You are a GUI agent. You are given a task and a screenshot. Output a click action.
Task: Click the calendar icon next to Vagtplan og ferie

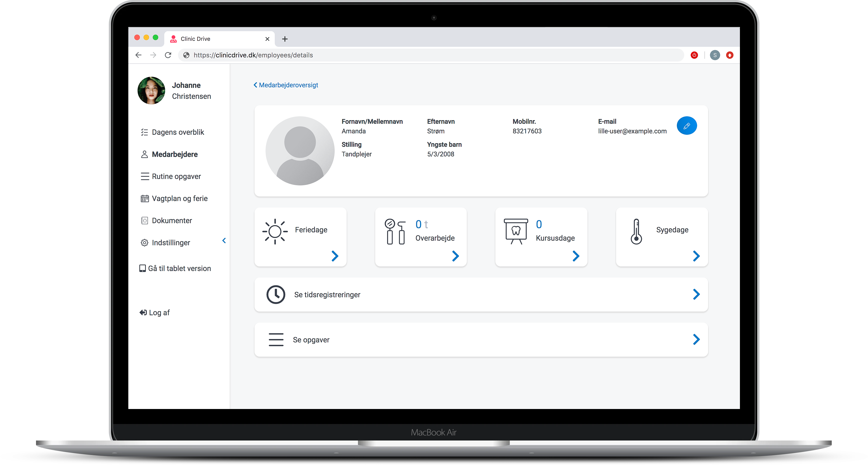[145, 198]
